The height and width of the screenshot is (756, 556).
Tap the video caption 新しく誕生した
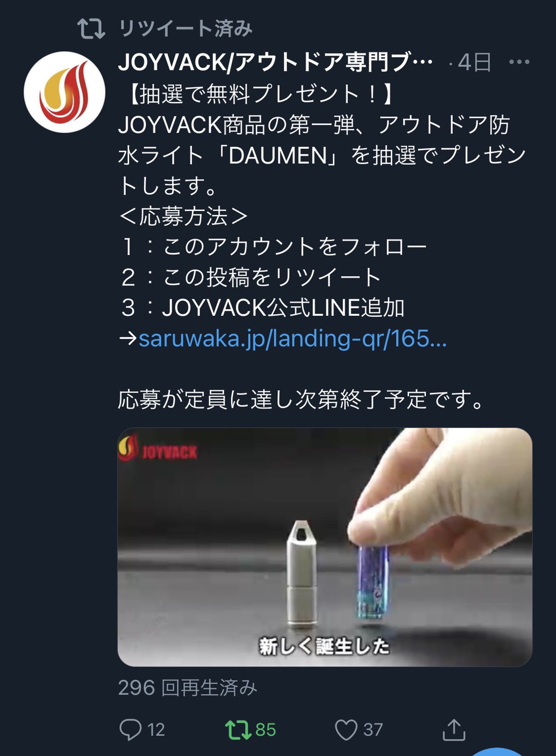coord(324,646)
